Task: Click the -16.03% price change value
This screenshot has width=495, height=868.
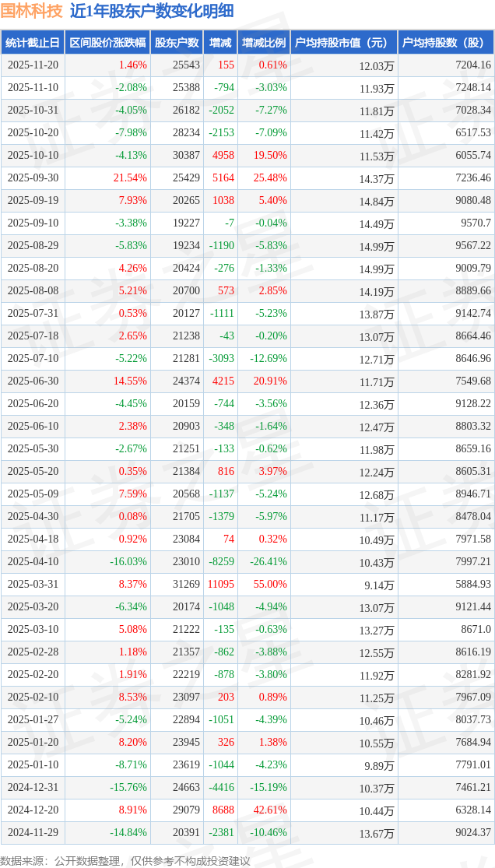Action: click(128, 562)
